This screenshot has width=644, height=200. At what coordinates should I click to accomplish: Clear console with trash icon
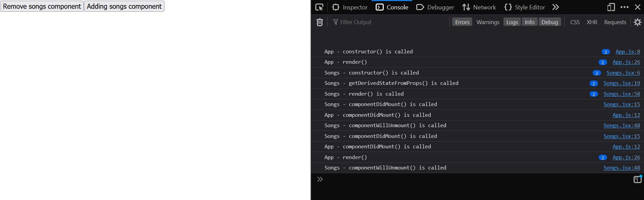click(x=320, y=22)
